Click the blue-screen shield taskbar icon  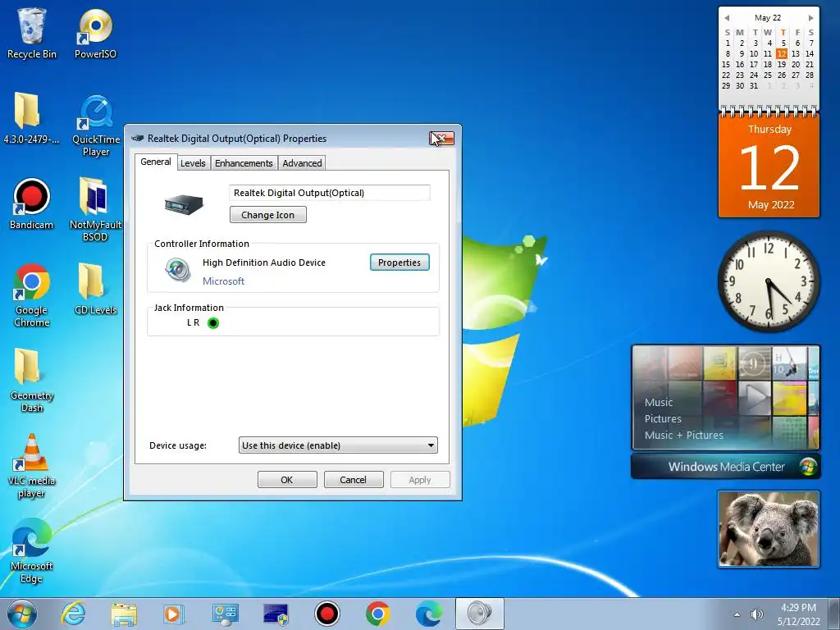click(276, 614)
